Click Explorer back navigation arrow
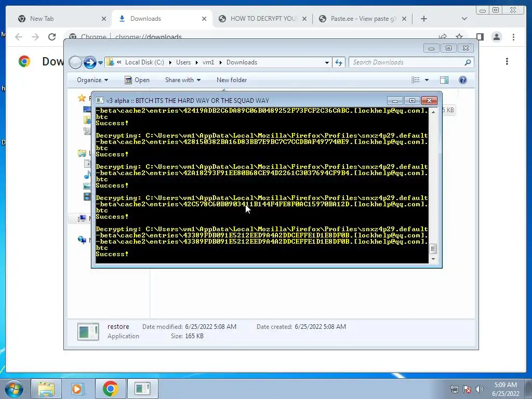Screen dimensions: 532x399 (75, 62)
